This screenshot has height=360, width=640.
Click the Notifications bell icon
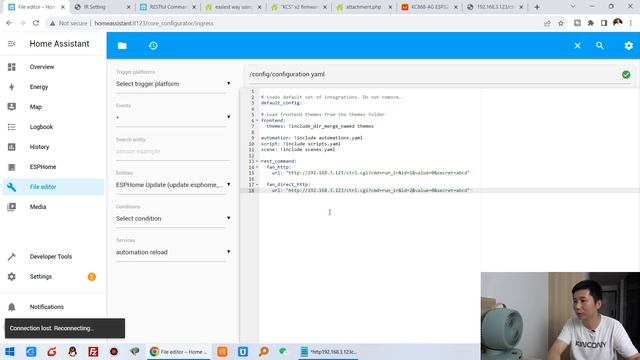[11, 307]
